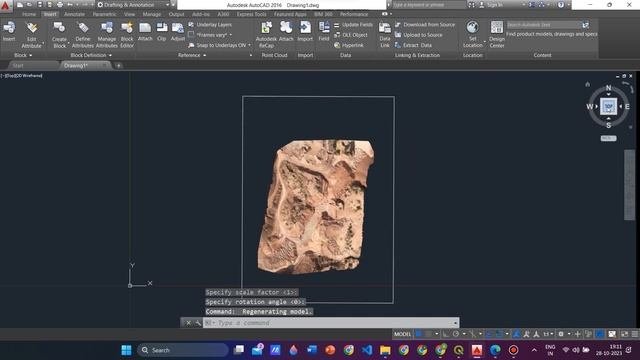Open the Drafting & Annotation workspace dropdown
640x360 pixels.
pyautogui.click(x=133, y=5)
